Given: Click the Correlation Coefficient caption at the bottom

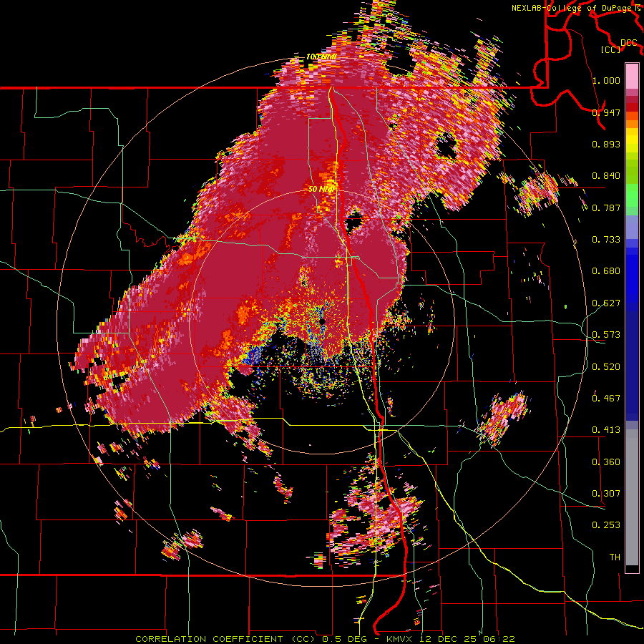Looking at the screenshot, I should click(326, 639).
